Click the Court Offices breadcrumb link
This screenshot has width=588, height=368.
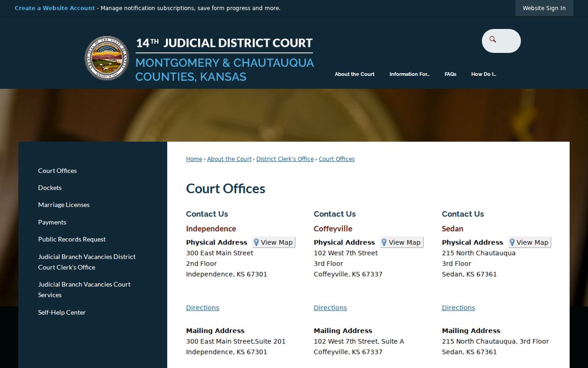(x=337, y=159)
